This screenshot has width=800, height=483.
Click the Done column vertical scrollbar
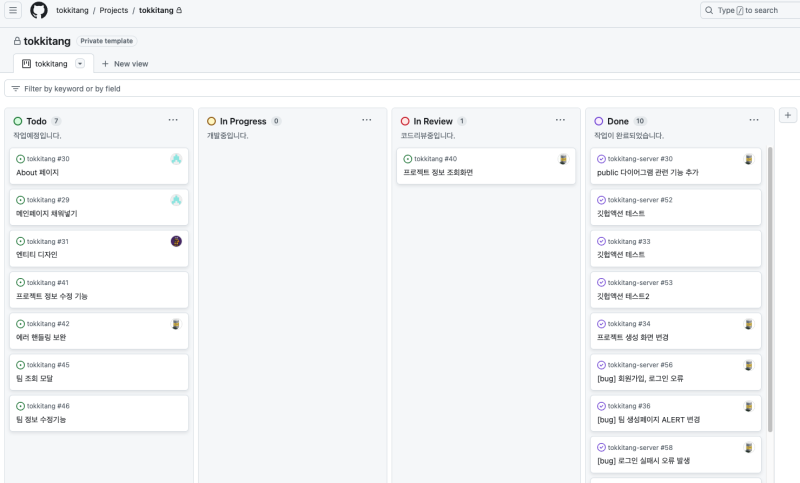click(769, 290)
